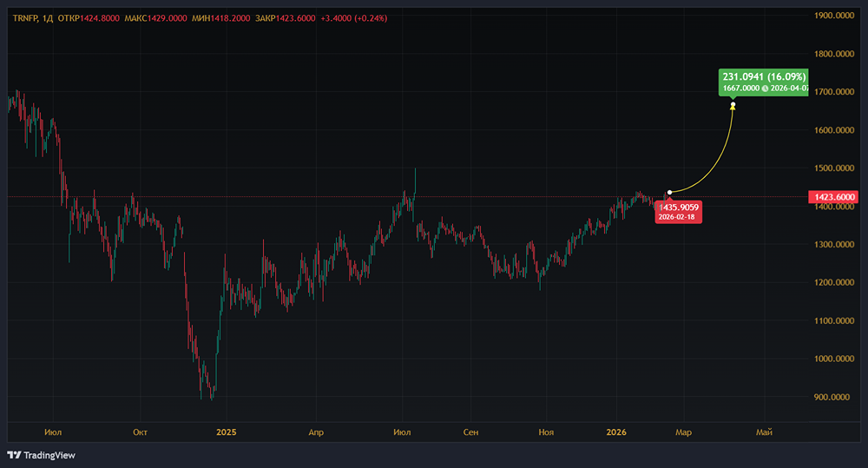Click the Июл label at left of time axis

tap(53, 432)
